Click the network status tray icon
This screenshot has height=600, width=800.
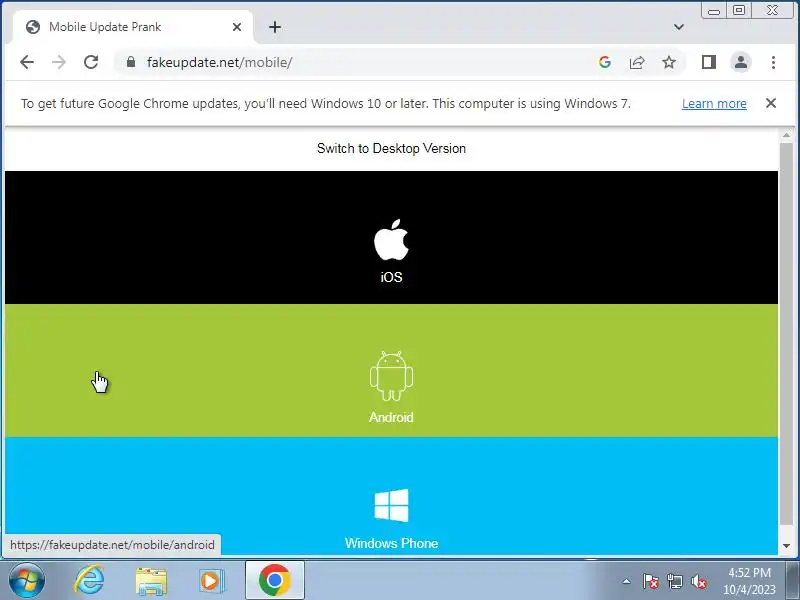click(x=674, y=581)
